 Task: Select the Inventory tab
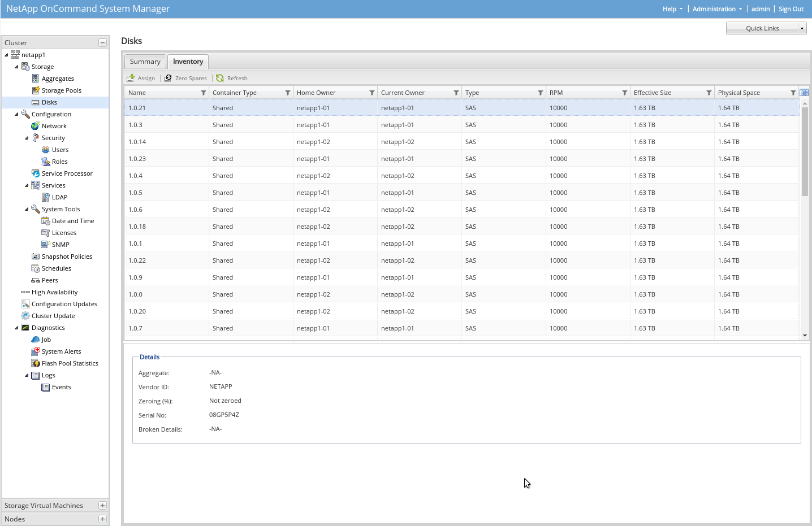coord(188,62)
